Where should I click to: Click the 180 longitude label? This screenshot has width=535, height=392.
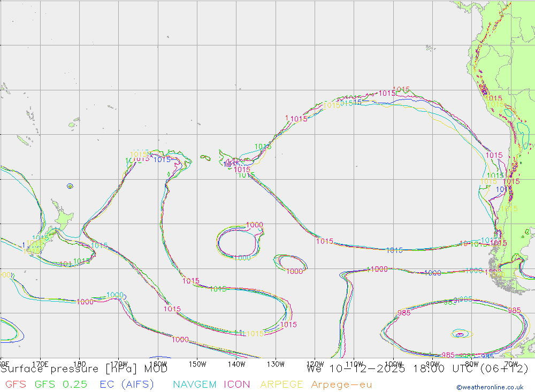coord(80,364)
